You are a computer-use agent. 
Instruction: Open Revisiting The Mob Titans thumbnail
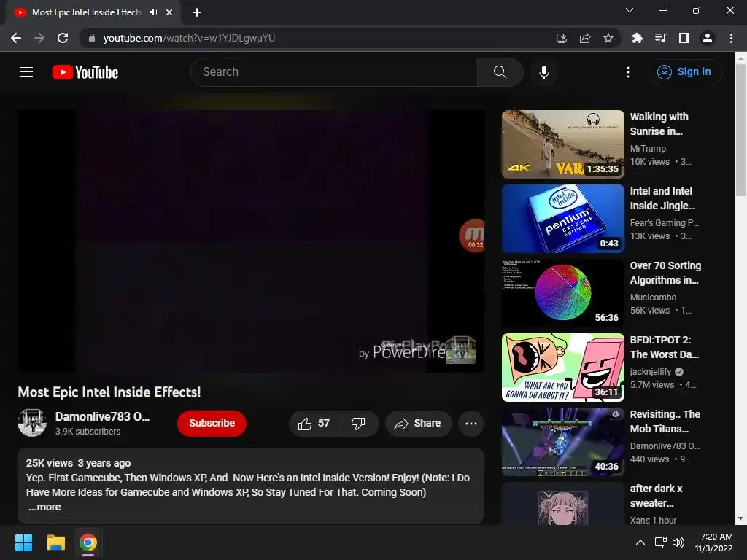[563, 441]
